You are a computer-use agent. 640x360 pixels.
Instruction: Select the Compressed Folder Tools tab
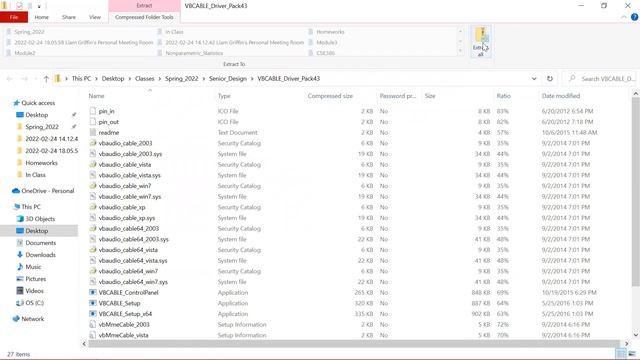144,17
